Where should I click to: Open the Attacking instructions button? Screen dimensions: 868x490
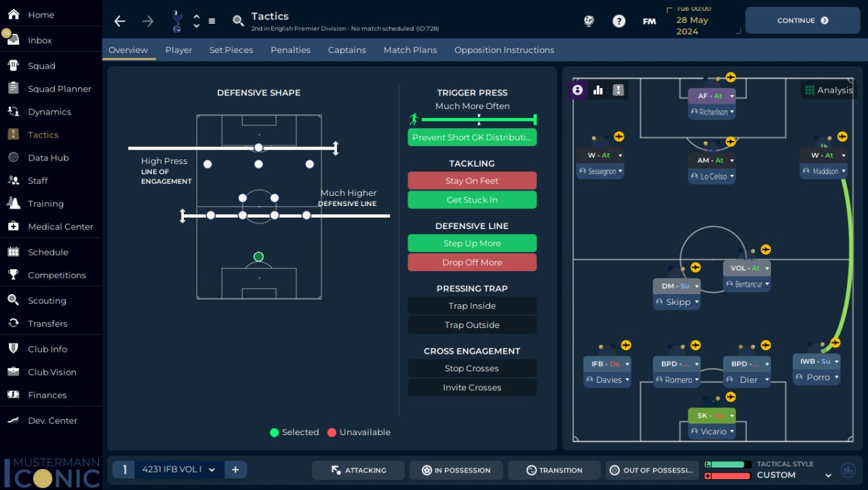(x=358, y=470)
